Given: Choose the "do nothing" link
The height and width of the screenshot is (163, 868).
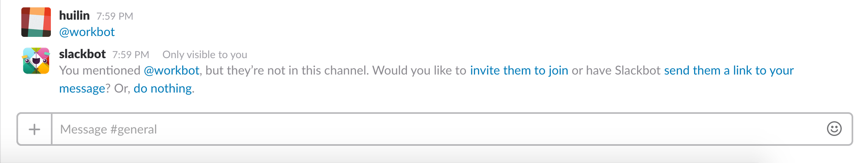Looking at the screenshot, I should (x=162, y=88).
